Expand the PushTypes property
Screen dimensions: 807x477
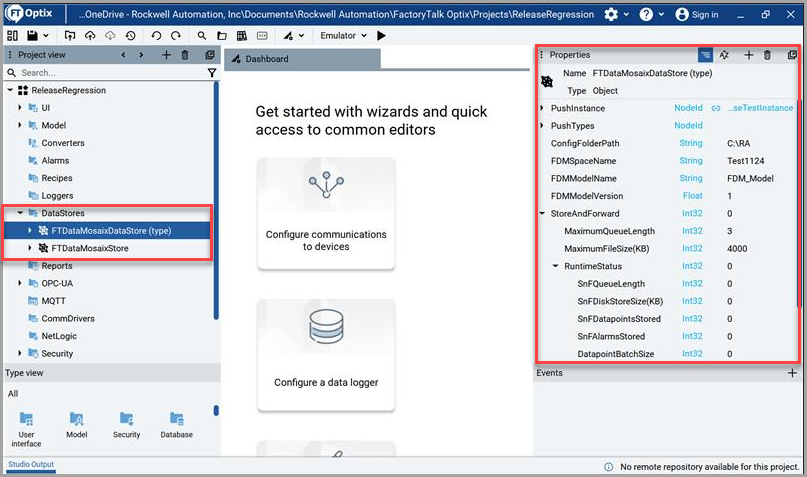click(542, 126)
